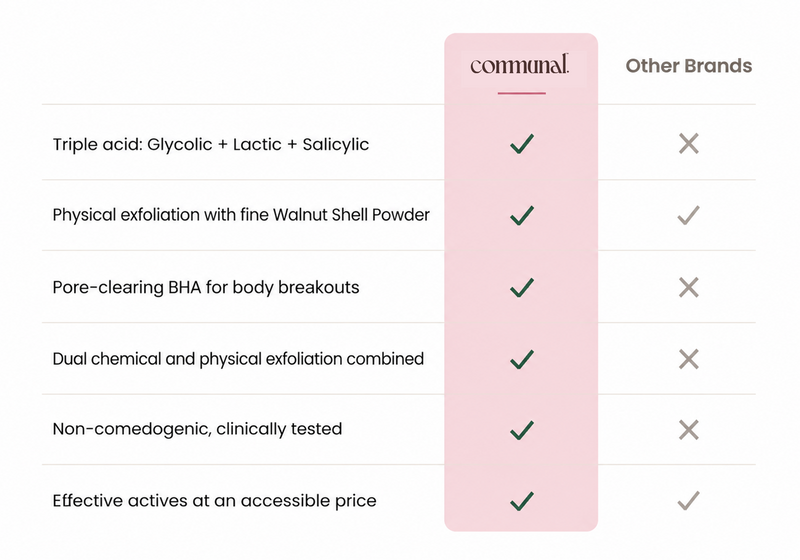
Task: Select the Pore-clearing BHA for body breakouts text
Action: point(206,288)
